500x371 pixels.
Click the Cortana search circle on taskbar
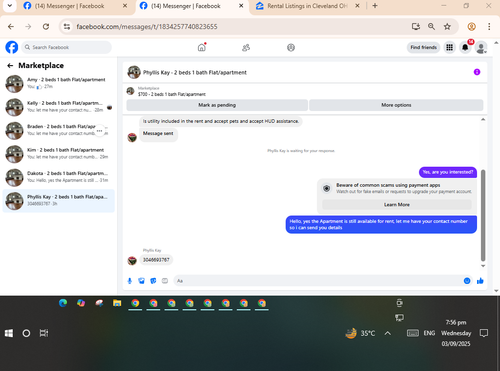[26, 333]
